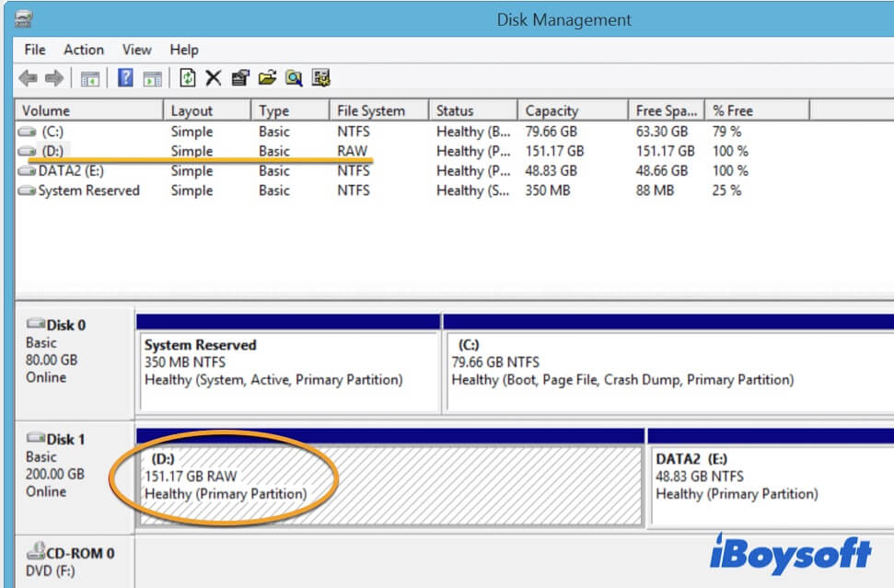Click the Back arrow toolbar icon

pos(29,78)
